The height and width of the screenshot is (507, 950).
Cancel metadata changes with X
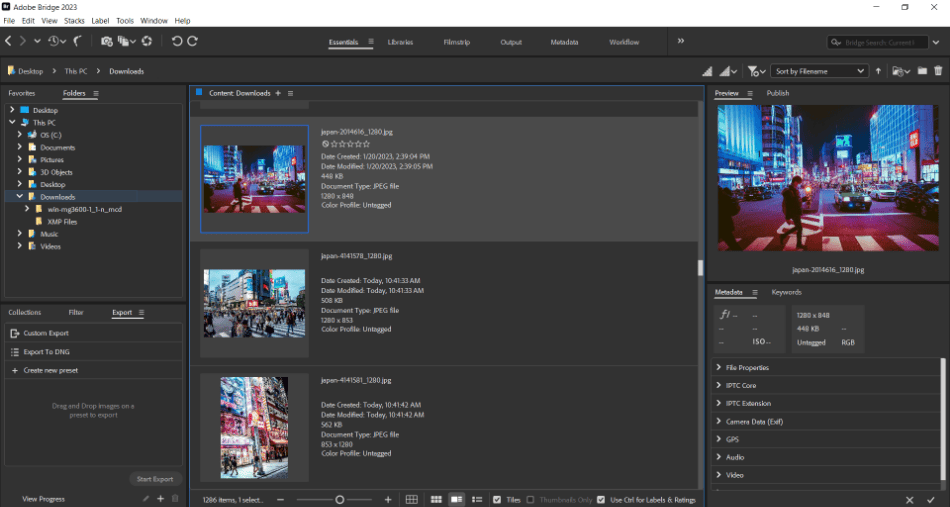pos(909,500)
